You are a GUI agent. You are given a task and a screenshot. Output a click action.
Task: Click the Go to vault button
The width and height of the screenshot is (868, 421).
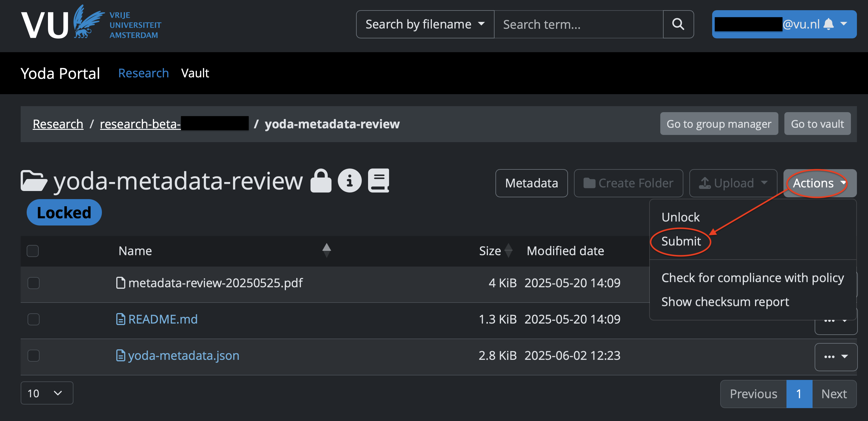[817, 124]
